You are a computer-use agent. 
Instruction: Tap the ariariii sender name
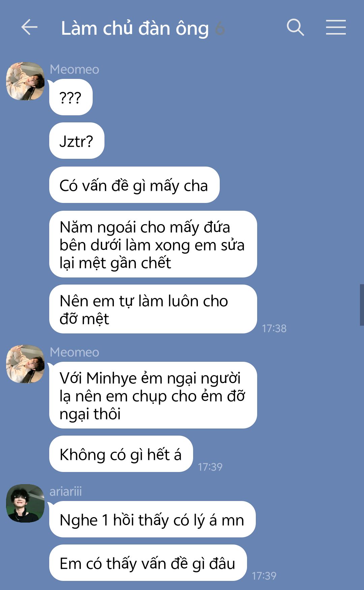point(66,492)
